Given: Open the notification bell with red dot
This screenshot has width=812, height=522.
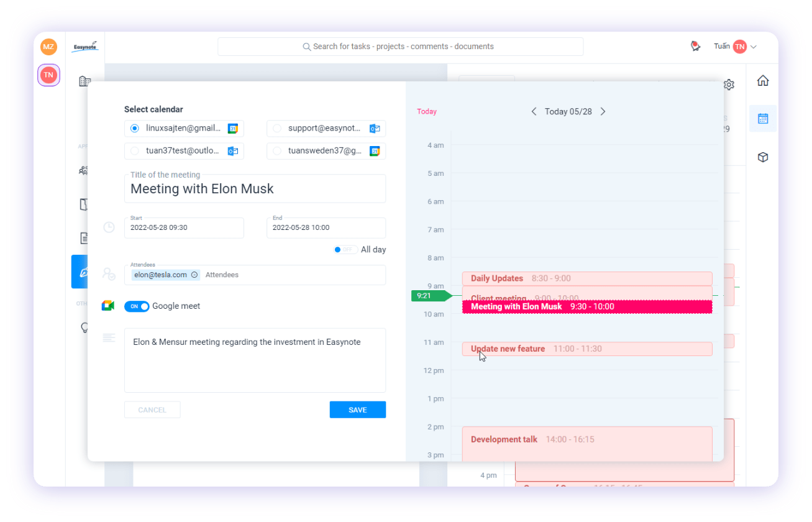Looking at the screenshot, I should (695, 46).
